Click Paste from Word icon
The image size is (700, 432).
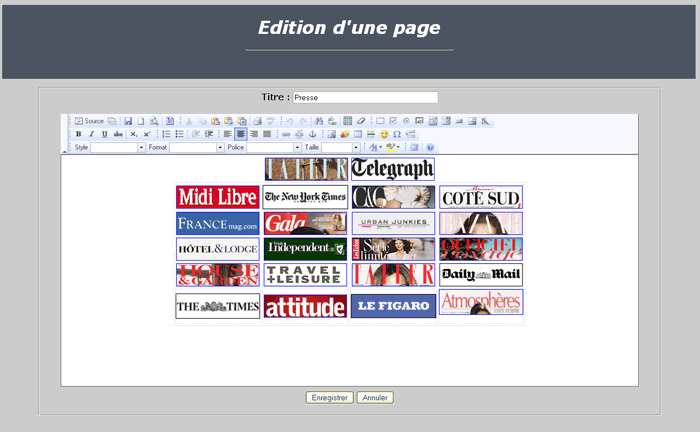(x=242, y=121)
